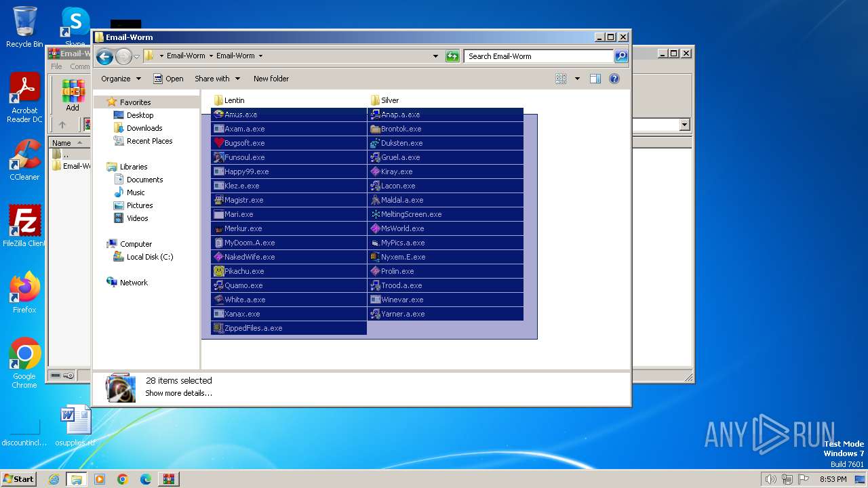Open the Start menu
868x488 pixels.
tap(18, 479)
